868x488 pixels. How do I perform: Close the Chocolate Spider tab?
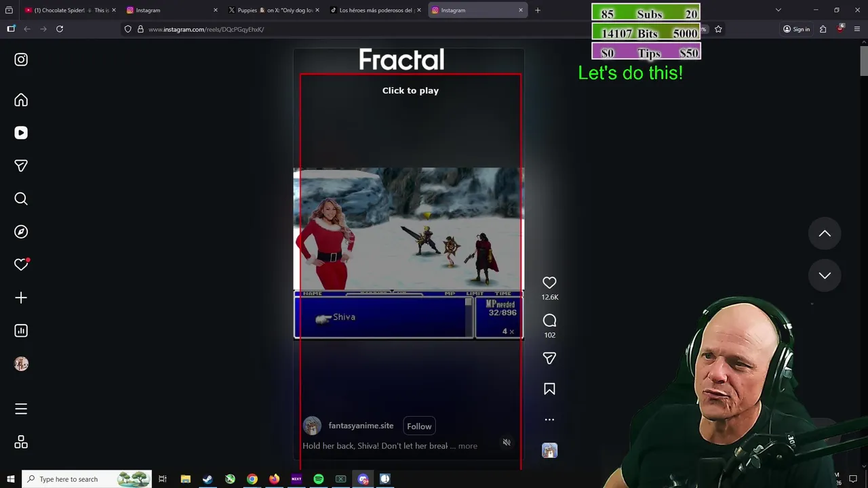[113, 10]
